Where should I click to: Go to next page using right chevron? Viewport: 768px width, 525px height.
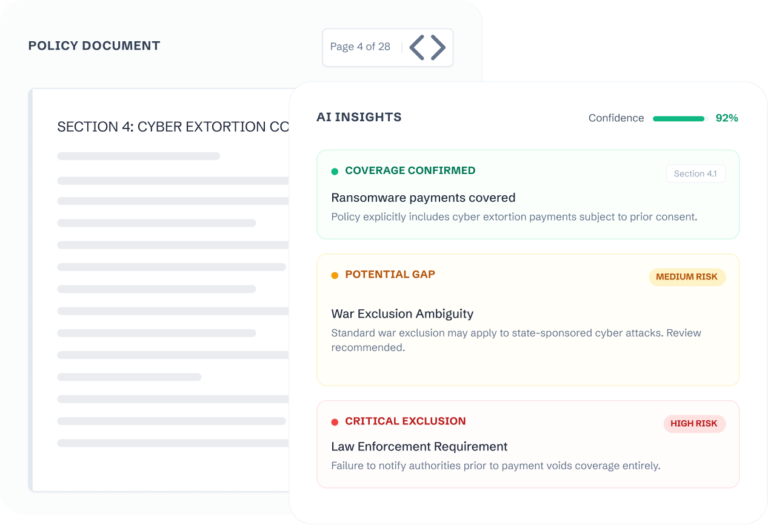coord(438,47)
